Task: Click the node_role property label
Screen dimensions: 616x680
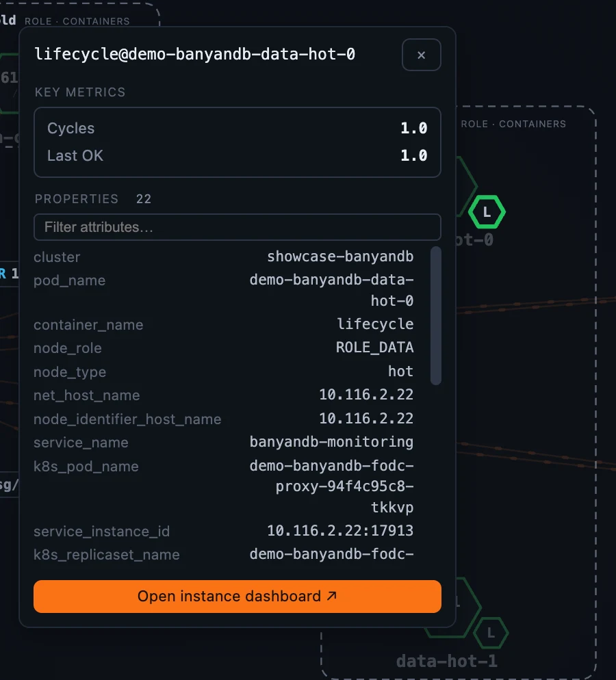Action: [68, 348]
